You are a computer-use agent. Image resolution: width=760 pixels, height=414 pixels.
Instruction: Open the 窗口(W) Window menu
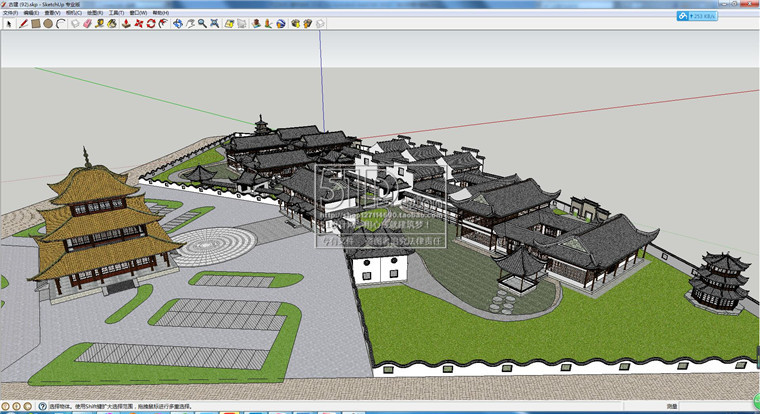point(138,13)
